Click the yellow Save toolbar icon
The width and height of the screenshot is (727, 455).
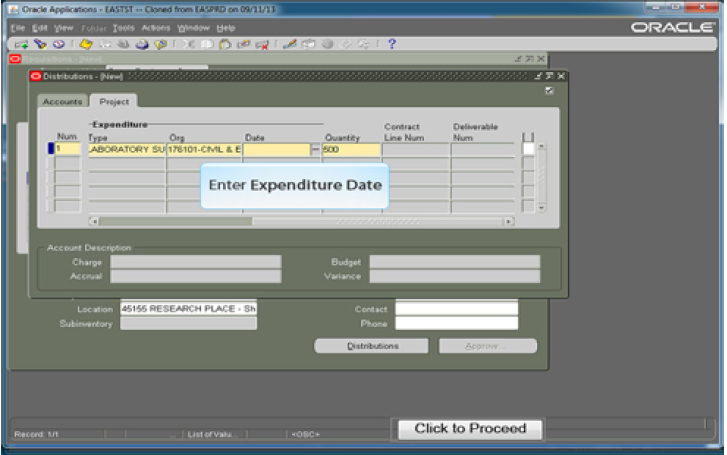tap(86, 44)
